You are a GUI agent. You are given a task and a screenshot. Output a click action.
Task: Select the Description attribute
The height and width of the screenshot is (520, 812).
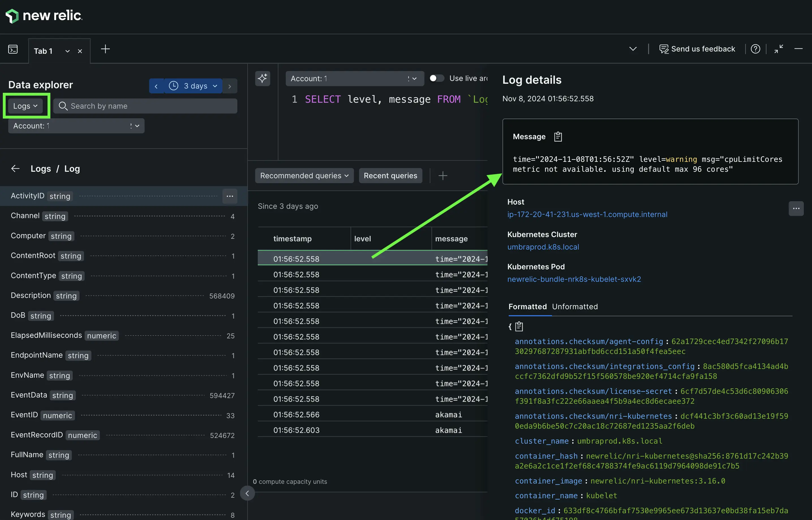[x=124, y=296]
